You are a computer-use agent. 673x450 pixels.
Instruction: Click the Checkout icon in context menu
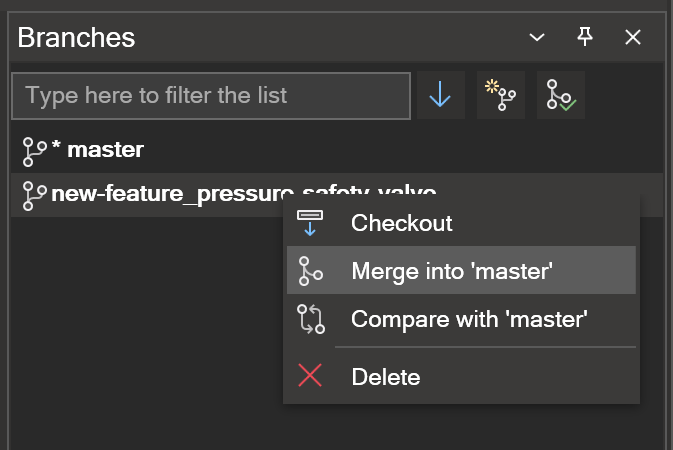310,223
